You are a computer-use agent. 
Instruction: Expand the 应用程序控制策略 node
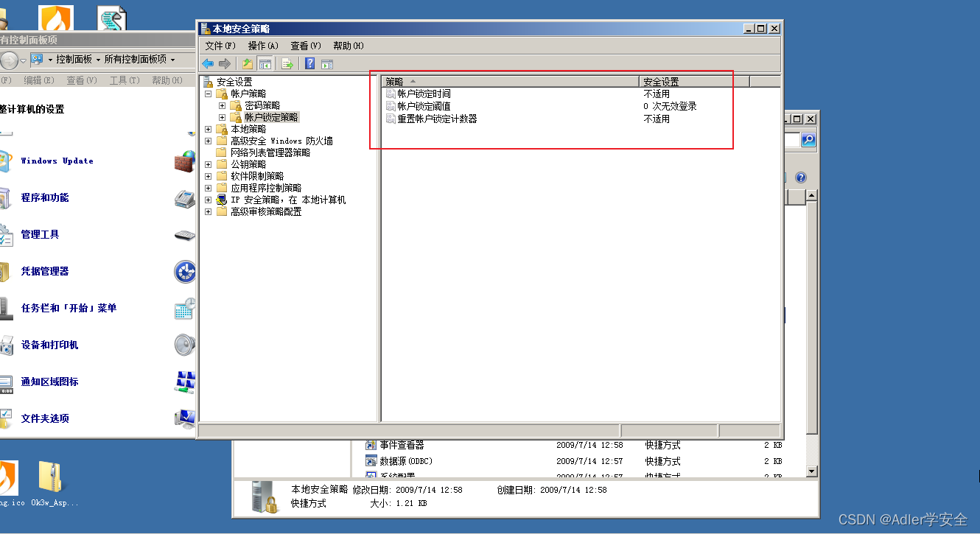click(x=209, y=188)
